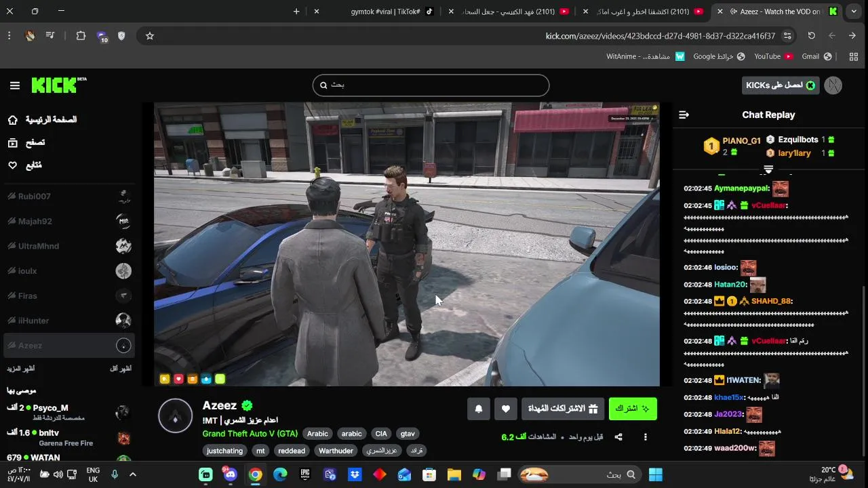Click the user profile avatar in Kick header

(833, 85)
